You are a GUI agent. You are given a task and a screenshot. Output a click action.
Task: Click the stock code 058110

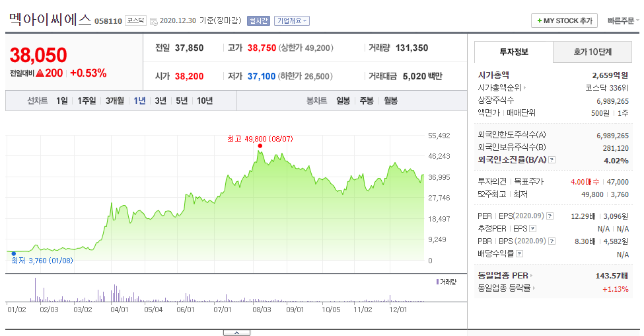point(108,21)
